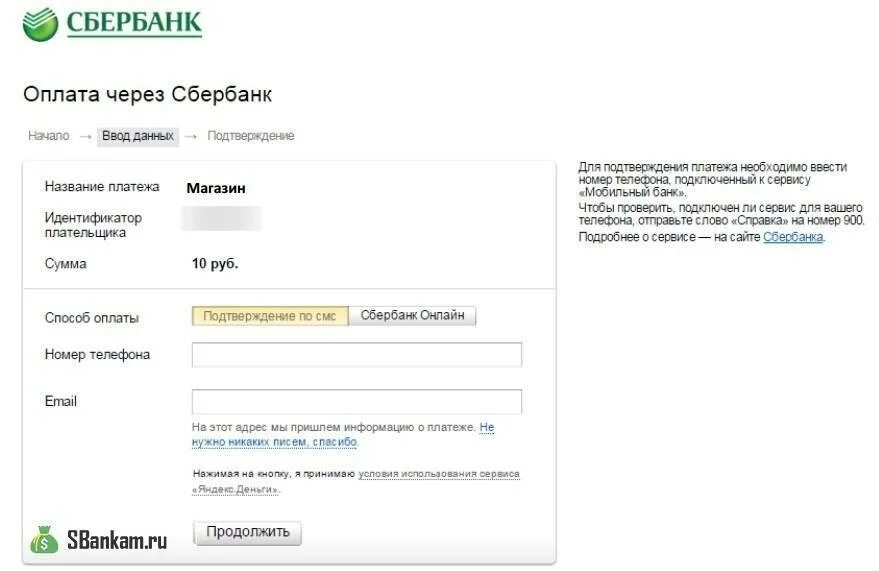Click the 'Номер телефона' input field
This screenshot has height=571, width=879.
[357, 355]
